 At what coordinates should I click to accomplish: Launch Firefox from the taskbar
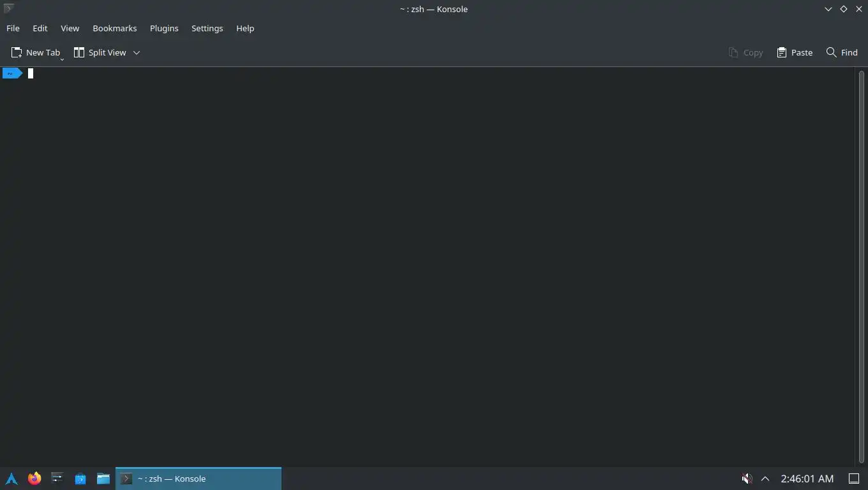[x=34, y=479]
